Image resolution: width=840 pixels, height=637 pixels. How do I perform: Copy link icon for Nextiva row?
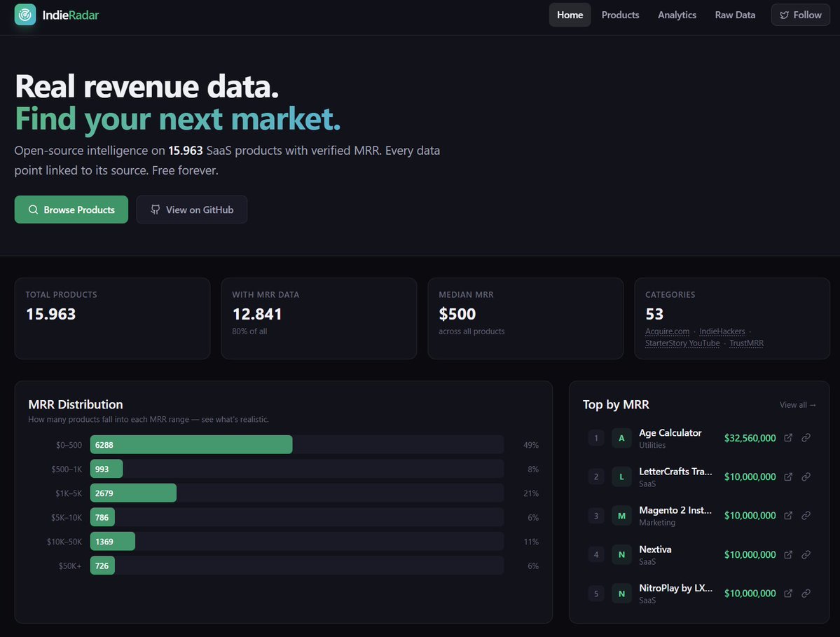(x=806, y=554)
